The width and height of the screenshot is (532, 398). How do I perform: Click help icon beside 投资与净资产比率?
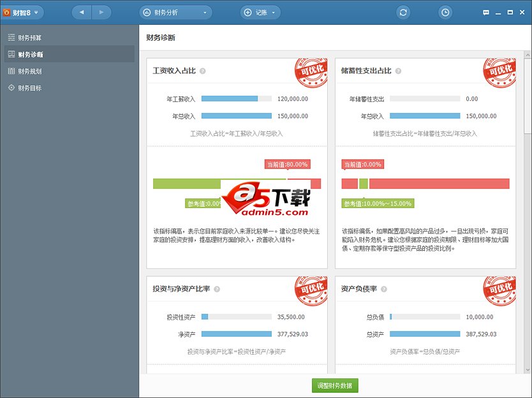(217, 289)
